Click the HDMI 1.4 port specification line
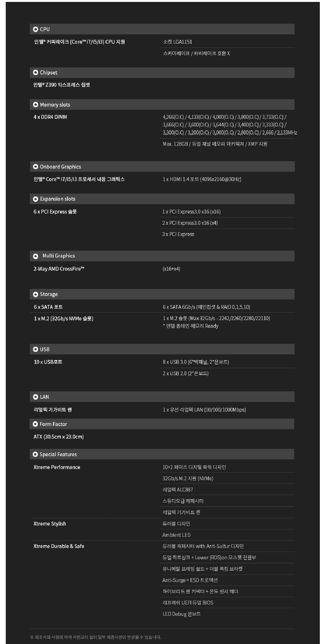Screen dimensions: 324x644 coord(202,179)
